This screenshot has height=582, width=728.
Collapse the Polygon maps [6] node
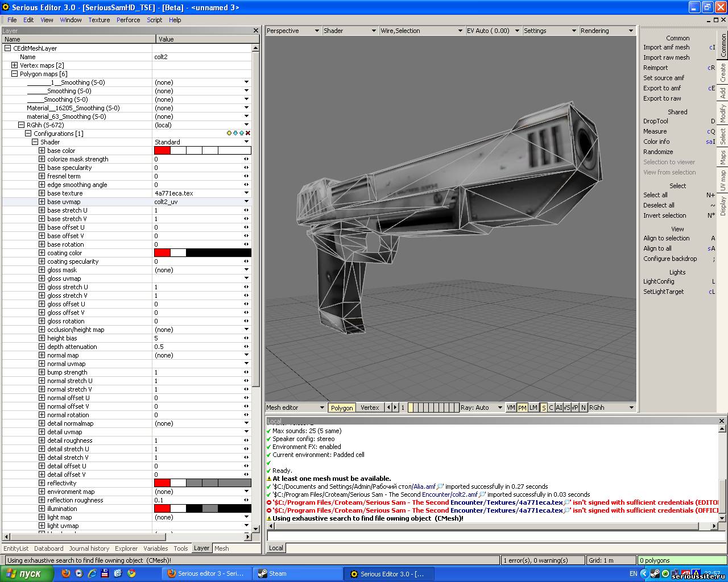14,74
